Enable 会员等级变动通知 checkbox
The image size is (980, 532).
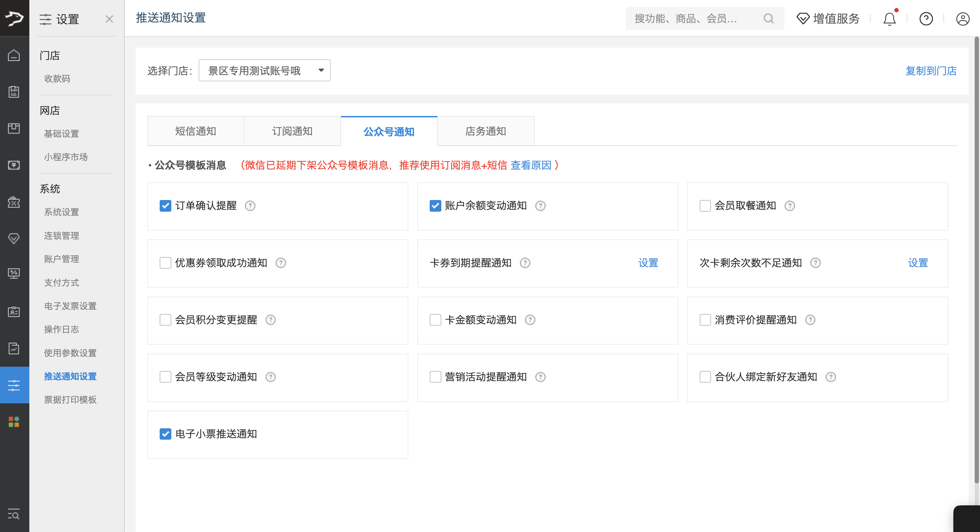165,377
